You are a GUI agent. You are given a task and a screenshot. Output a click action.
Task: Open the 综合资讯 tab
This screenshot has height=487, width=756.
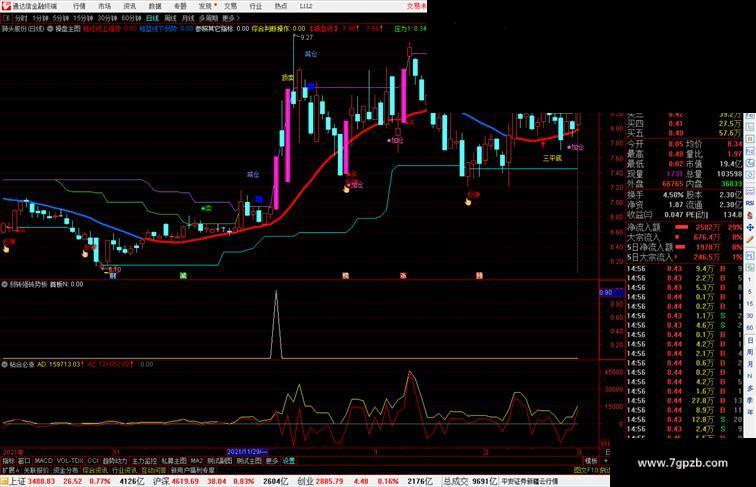pyautogui.click(x=95, y=470)
